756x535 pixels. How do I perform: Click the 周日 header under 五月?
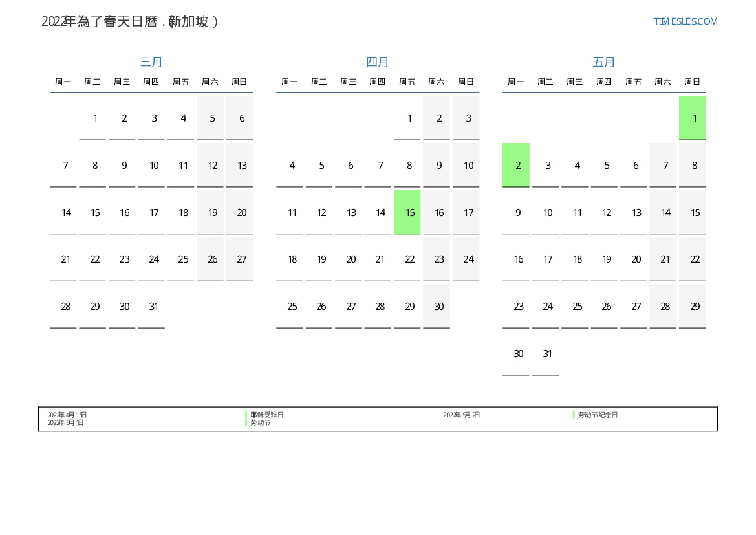coord(692,82)
